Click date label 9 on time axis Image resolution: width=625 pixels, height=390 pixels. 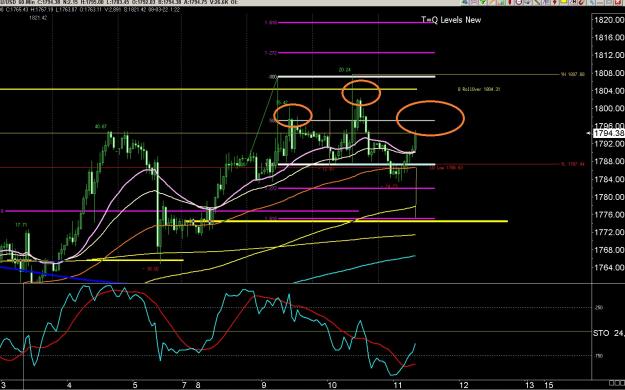[x=264, y=385]
